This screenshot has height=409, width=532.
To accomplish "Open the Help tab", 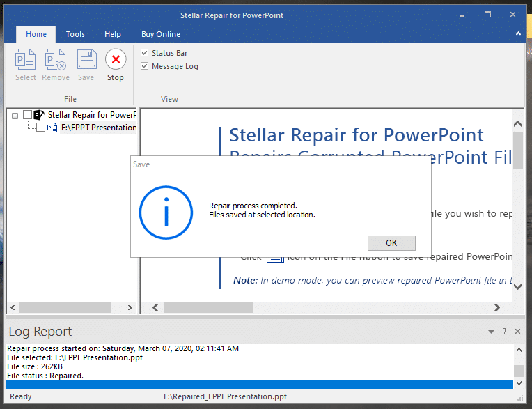I will pyautogui.click(x=113, y=34).
